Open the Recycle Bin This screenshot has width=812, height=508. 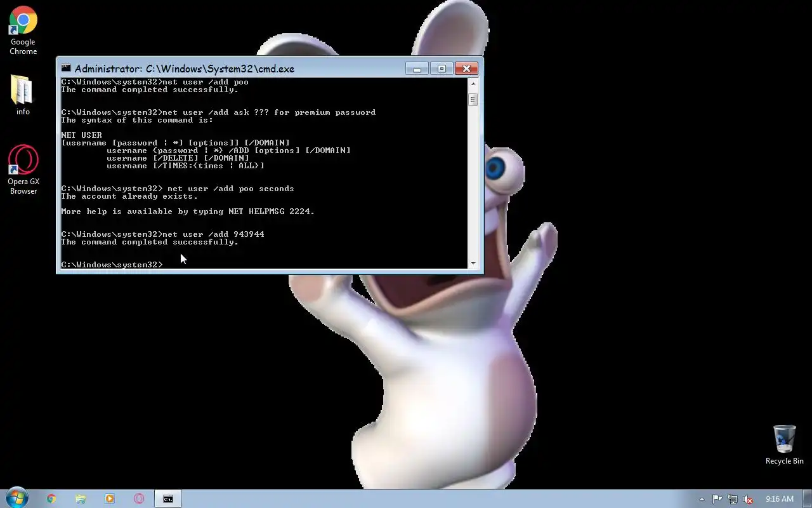(x=784, y=444)
